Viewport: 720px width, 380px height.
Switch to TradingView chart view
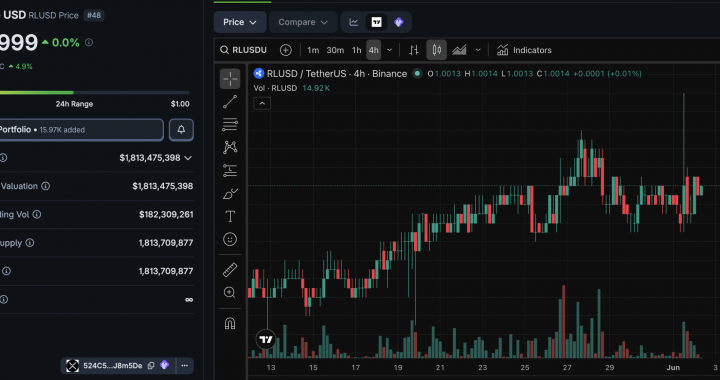coord(377,22)
